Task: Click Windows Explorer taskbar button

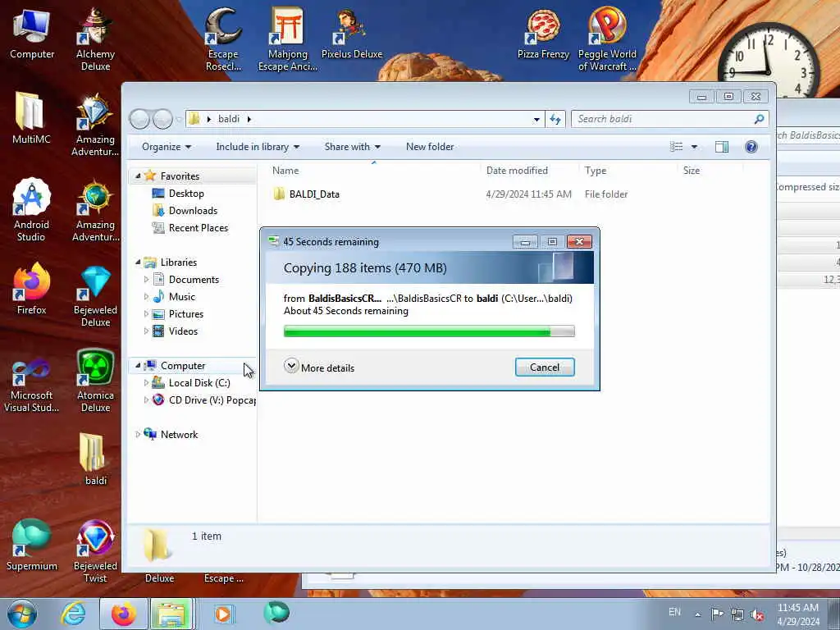Action: (171, 614)
